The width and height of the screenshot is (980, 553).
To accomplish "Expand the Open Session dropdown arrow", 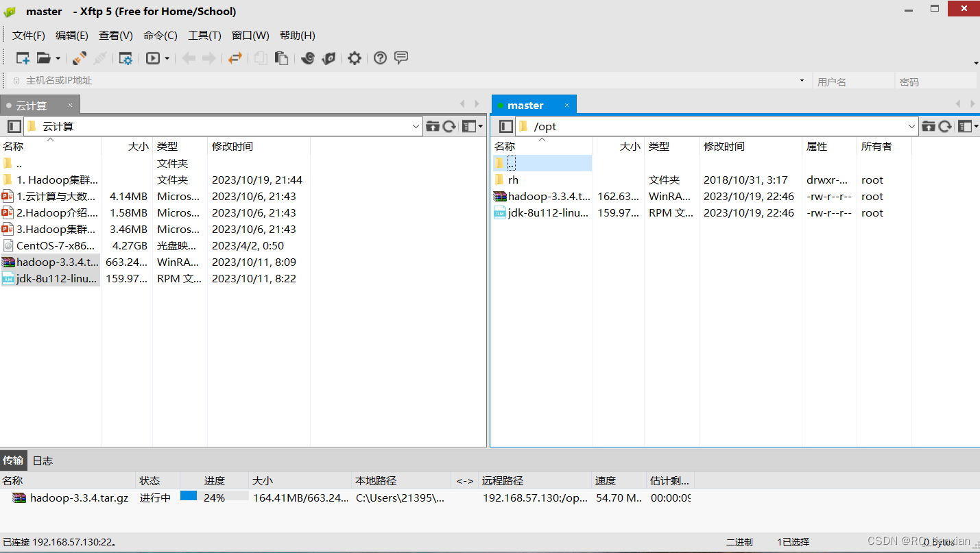I will click(x=58, y=59).
